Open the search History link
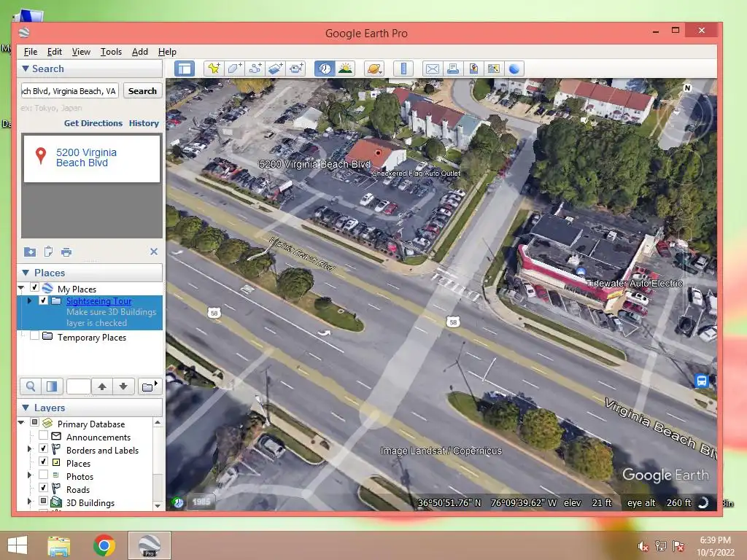Screen dimensions: 747x560 [144, 122]
